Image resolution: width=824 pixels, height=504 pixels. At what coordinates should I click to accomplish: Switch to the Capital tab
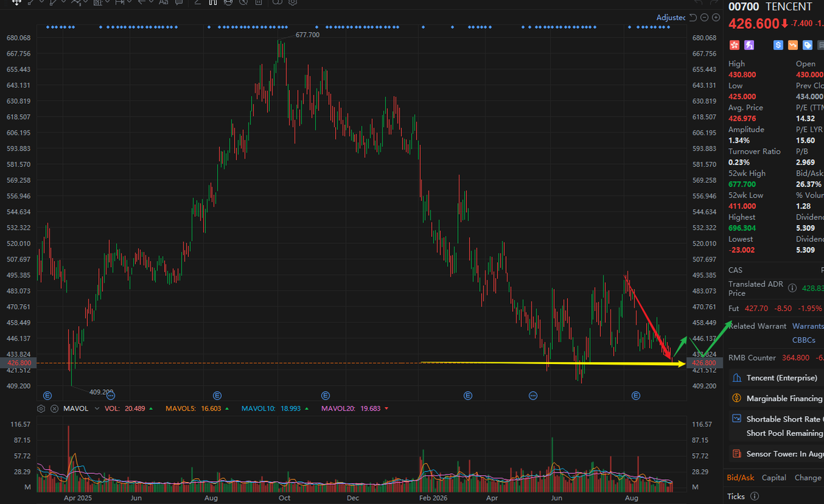pos(774,477)
